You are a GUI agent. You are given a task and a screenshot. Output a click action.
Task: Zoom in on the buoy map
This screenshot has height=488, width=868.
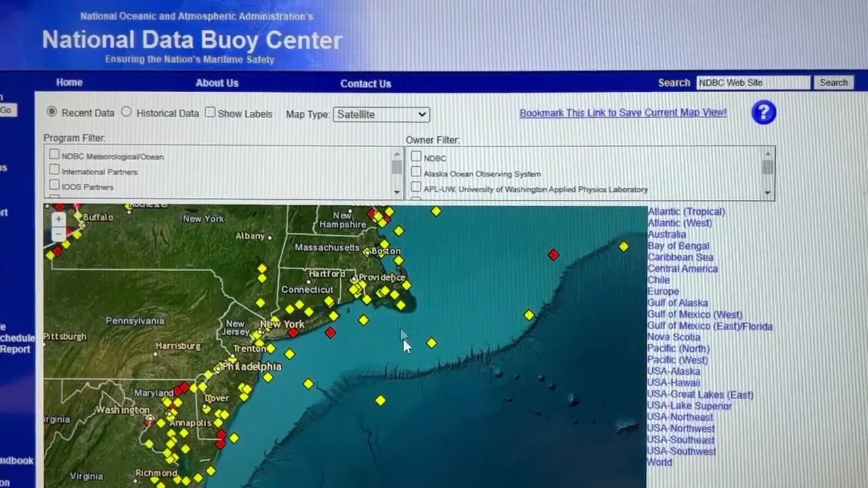pyautogui.click(x=59, y=220)
